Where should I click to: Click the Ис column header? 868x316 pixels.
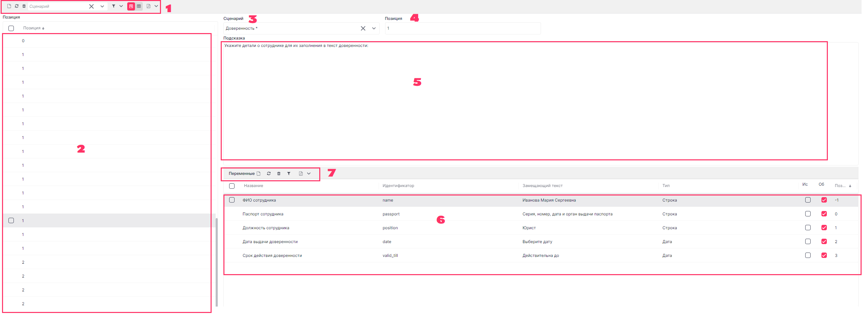[x=805, y=184]
